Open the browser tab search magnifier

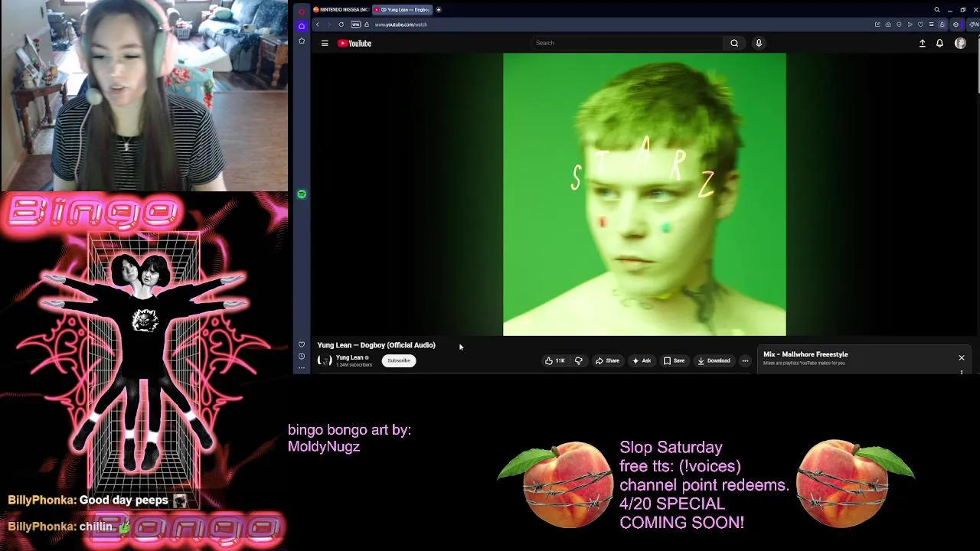[936, 9]
